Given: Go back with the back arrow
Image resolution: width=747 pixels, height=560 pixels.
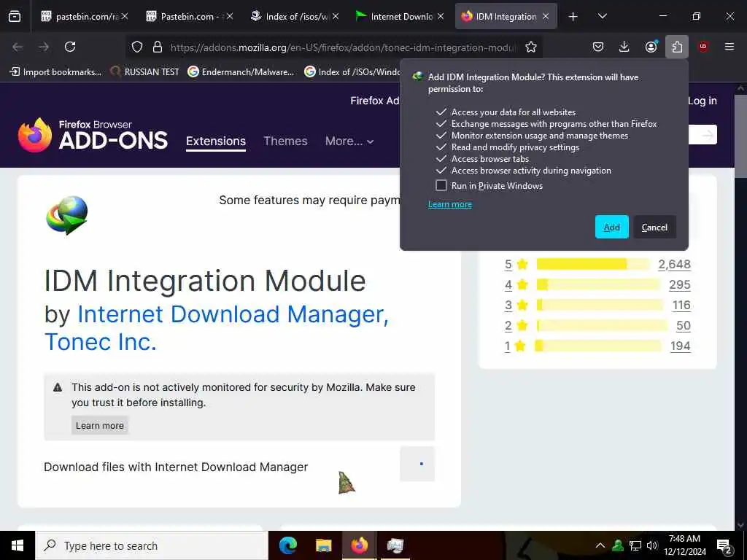Looking at the screenshot, I should click(18, 47).
